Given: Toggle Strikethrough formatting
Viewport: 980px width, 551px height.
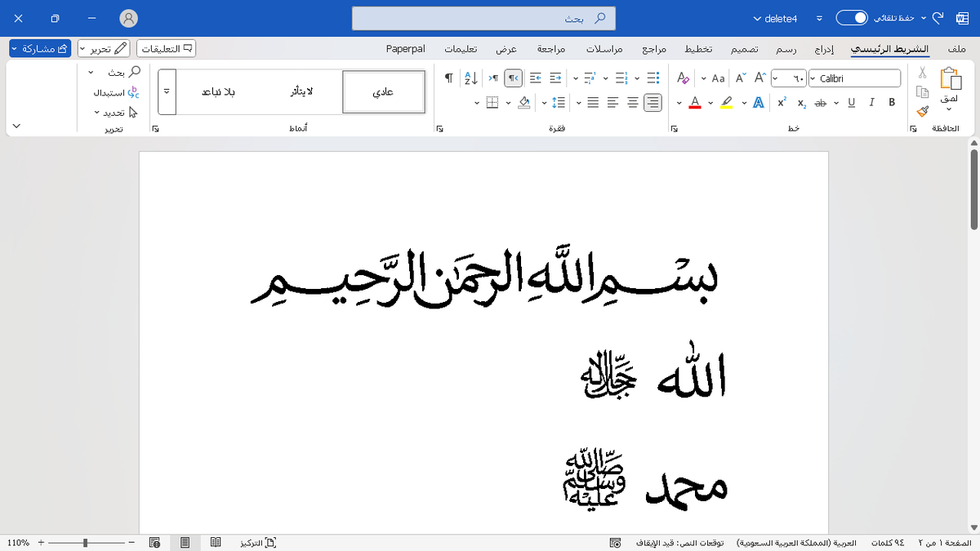Looking at the screenshot, I should (822, 102).
